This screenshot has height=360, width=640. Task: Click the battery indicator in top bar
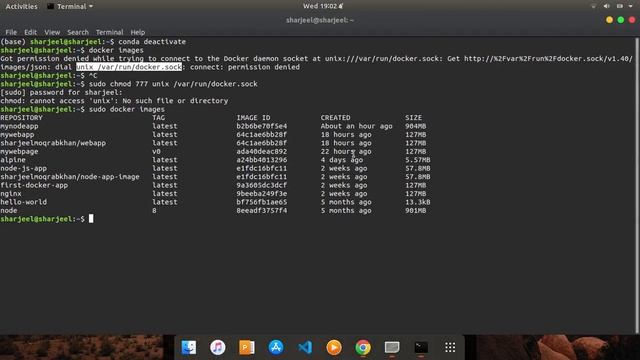pos(620,6)
